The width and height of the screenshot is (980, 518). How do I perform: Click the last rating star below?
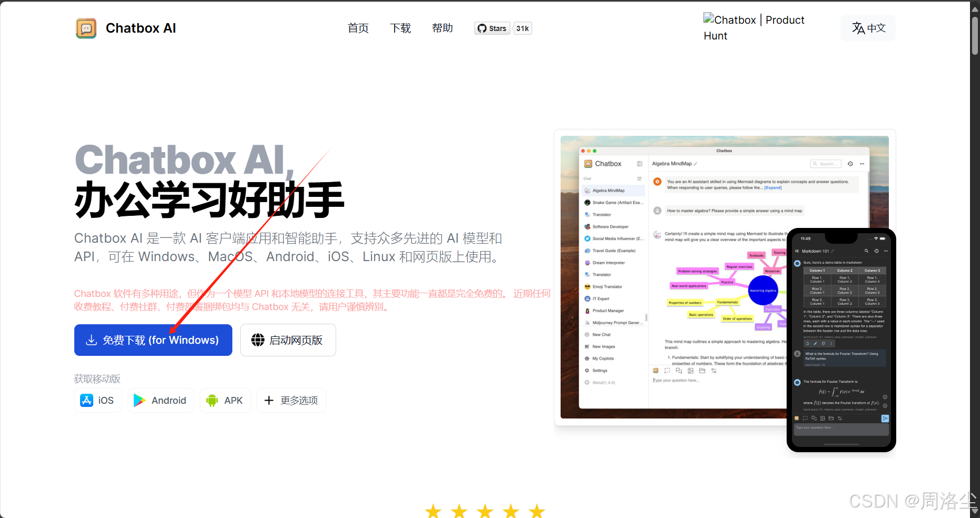click(537, 511)
